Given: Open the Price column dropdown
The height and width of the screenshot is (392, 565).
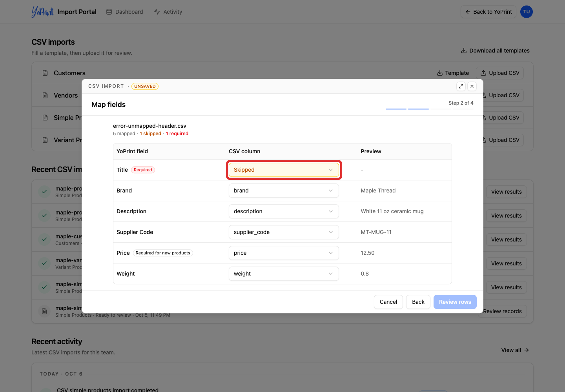Looking at the screenshot, I should (284, 253).
